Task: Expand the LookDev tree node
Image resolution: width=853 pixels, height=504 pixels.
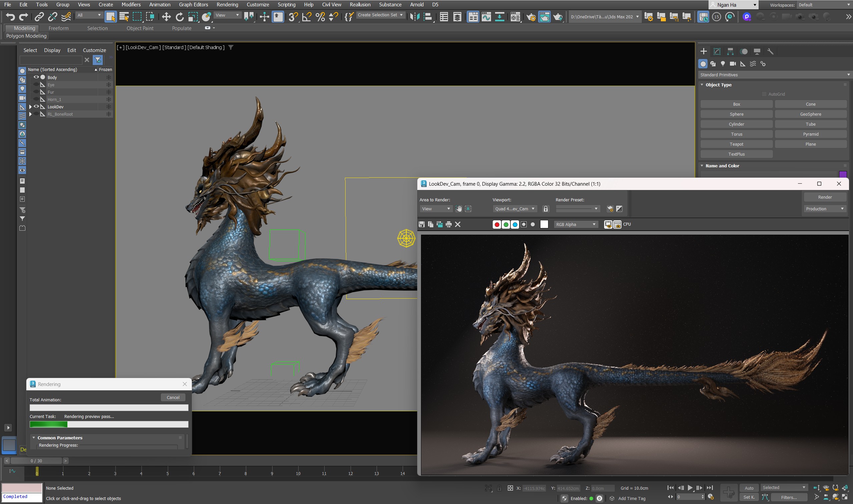Action: coord(31,107)
